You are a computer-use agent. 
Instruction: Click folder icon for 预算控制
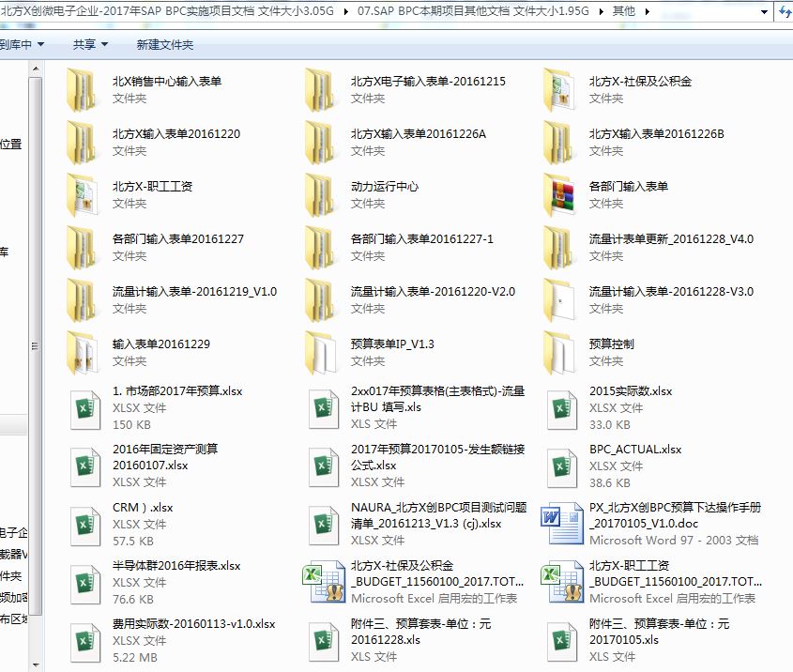pyautogui.click(x=558, y=353)
